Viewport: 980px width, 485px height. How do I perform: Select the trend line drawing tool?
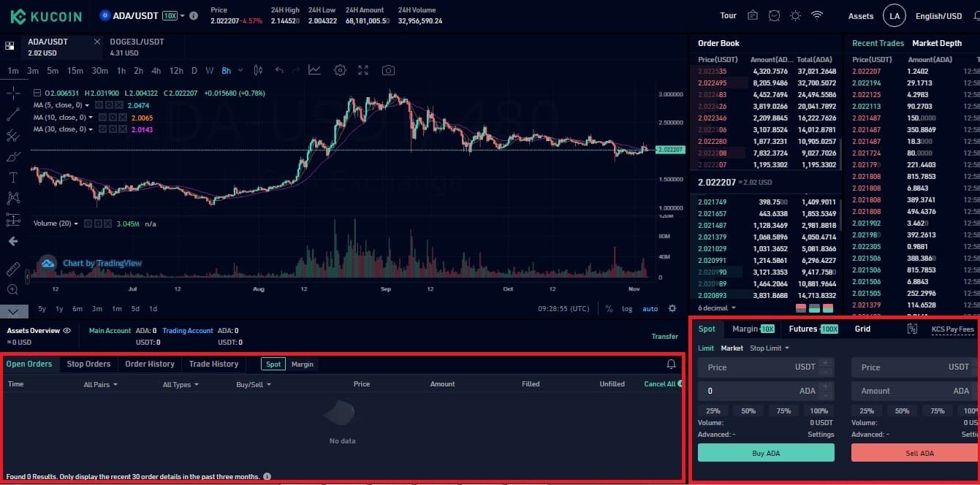13,114
